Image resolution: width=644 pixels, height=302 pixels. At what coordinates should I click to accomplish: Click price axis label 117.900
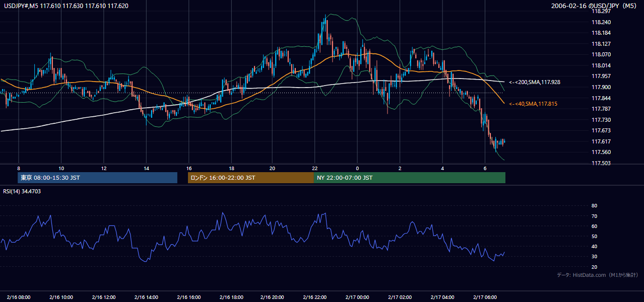tap(601, 87)
